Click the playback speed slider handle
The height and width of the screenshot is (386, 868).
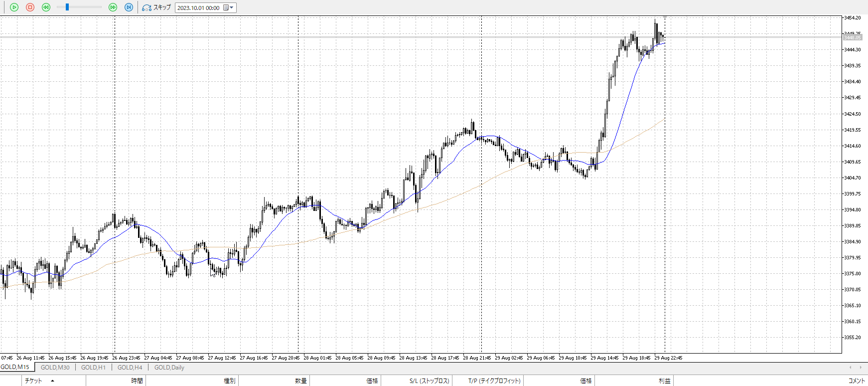(x=67, y=7)
